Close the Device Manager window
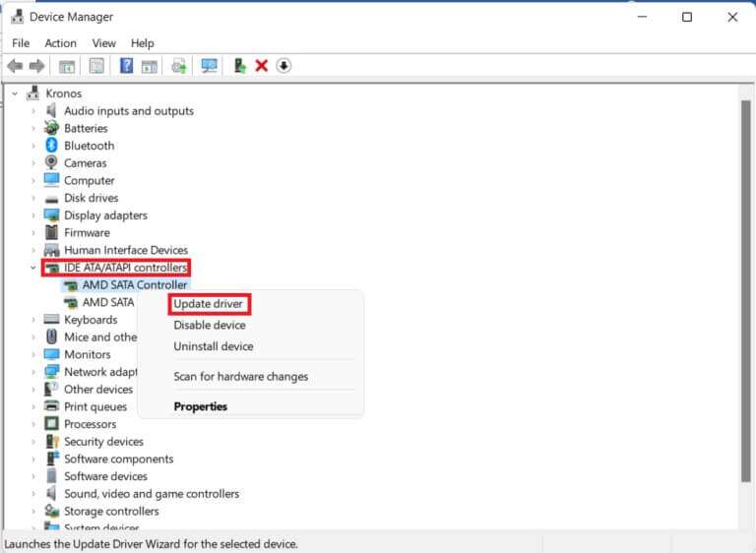 coord(732,18)
